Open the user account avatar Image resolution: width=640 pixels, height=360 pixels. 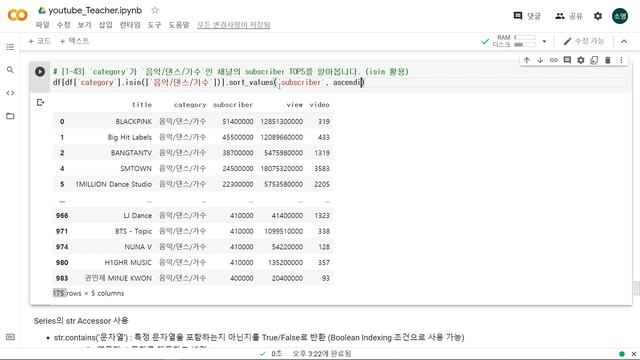[620, 16]
